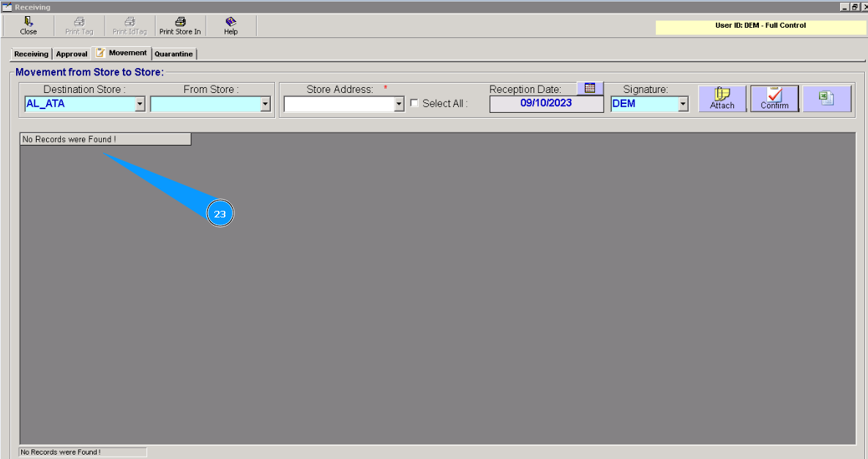The width and height of the screenshot is (868, 459).
Task: Click the Attach paperclip button
Action: [722, 99]
